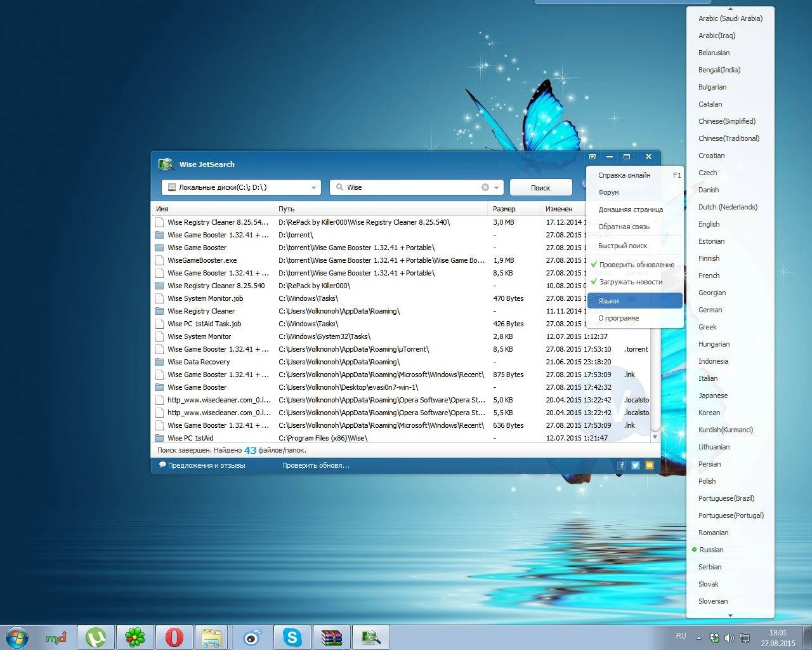Open uTorrent from the taskbar
Image resolution: width=812 pixels, height=650 pixels.
coord(96,637)
